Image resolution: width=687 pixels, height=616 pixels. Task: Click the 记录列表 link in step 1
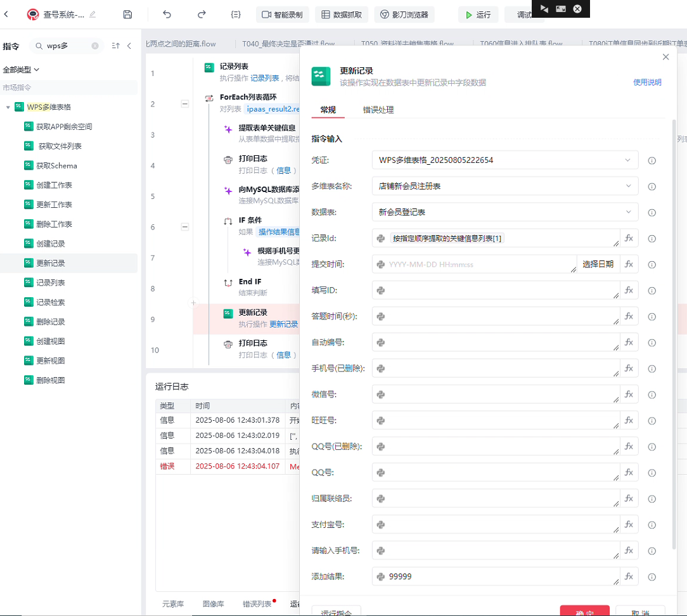(x=265, y=78)
